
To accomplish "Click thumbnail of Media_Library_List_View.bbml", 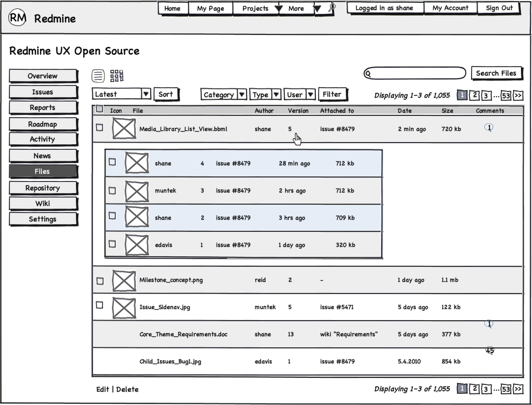I will pos(124,128).
